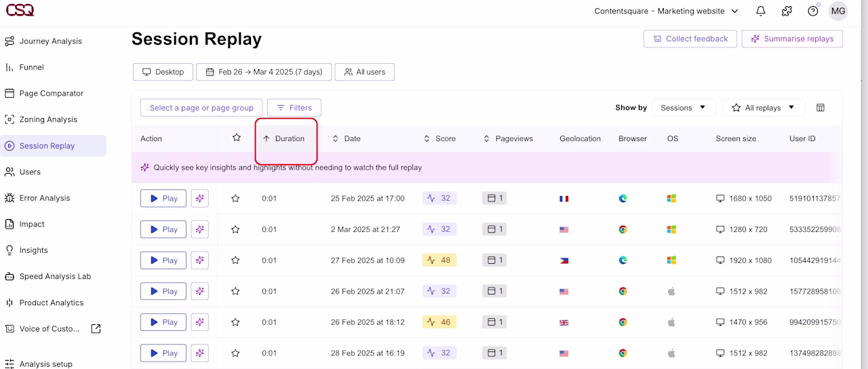The height and width of the screenshot is (369, 868).
Task: Open the integrations puzzle icon
Action: 787,11
